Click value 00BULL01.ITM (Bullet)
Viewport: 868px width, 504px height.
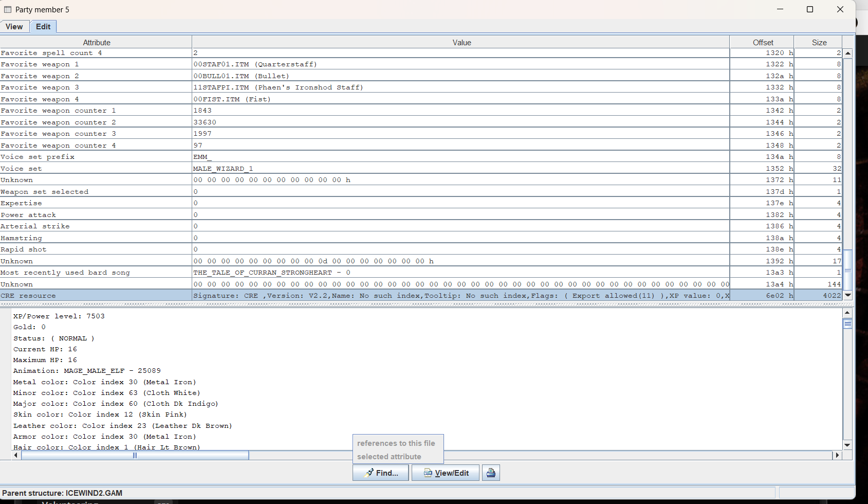pyautogui.click(x=242, y=76)
